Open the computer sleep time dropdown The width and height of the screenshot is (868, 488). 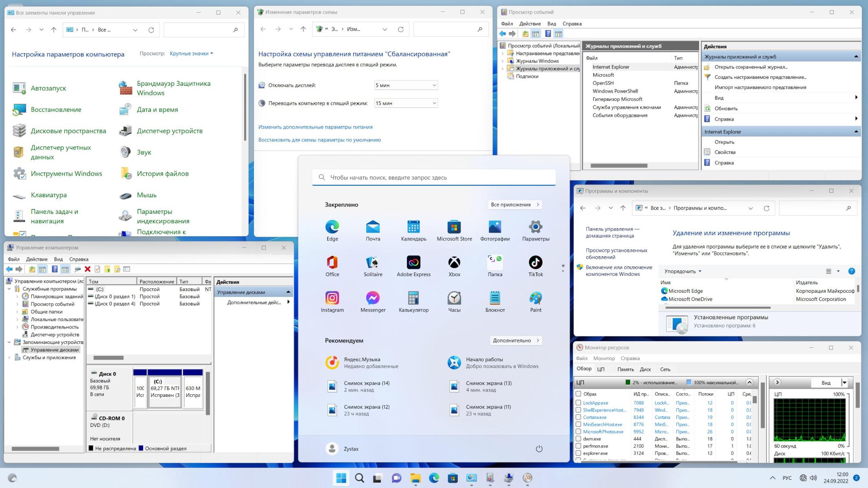406,103
